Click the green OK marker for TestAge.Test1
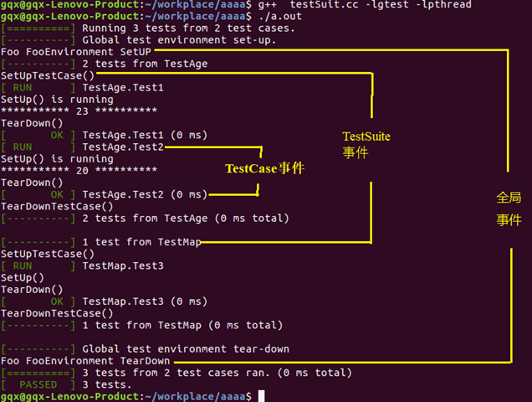This screenshot has width=532, height=402. click(57, 135)
